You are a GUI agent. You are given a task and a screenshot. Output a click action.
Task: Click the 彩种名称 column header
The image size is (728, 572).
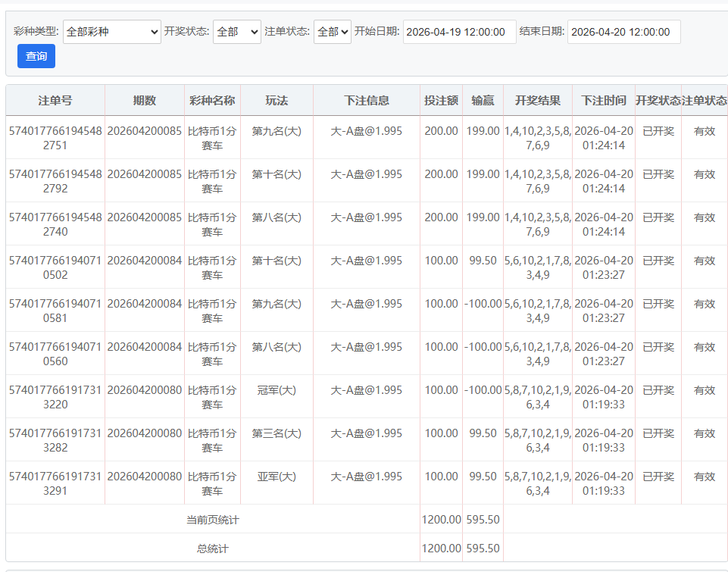point(212,101)
